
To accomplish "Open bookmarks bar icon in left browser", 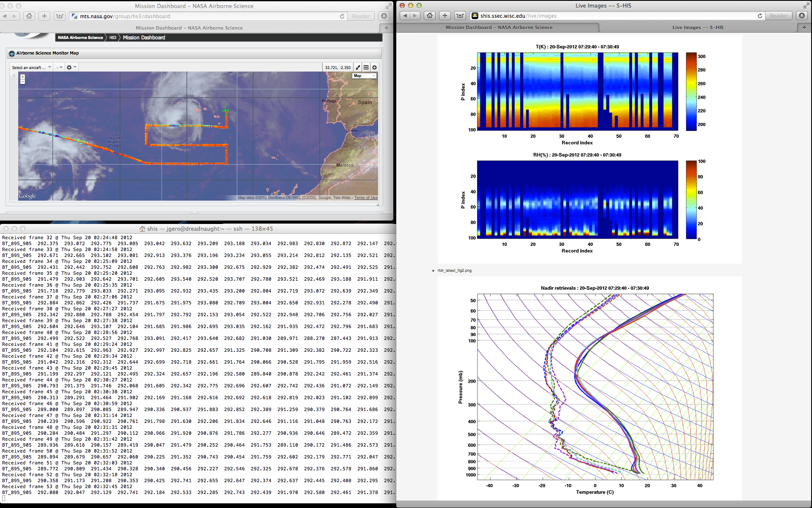I will [60, 16].
